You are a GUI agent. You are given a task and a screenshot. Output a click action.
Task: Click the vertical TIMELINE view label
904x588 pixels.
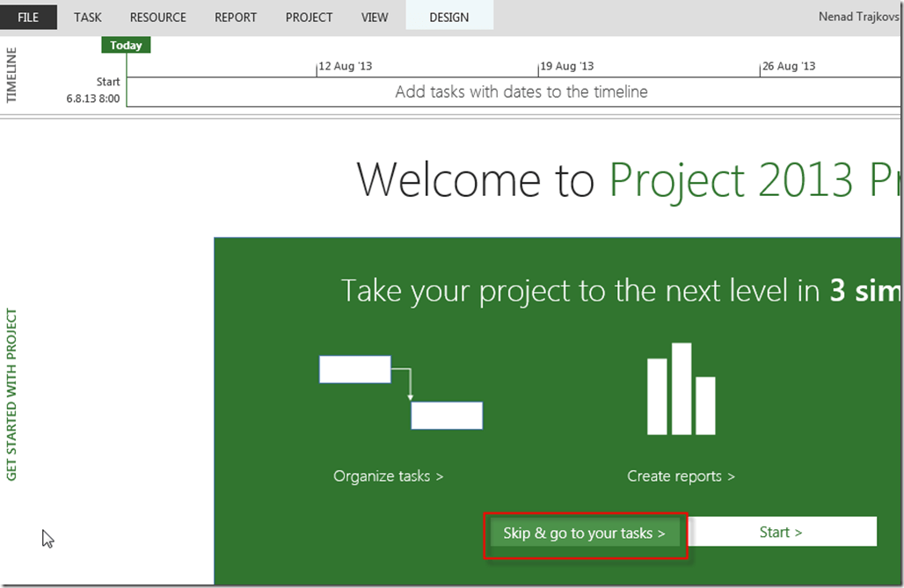(x=11, y=75)
